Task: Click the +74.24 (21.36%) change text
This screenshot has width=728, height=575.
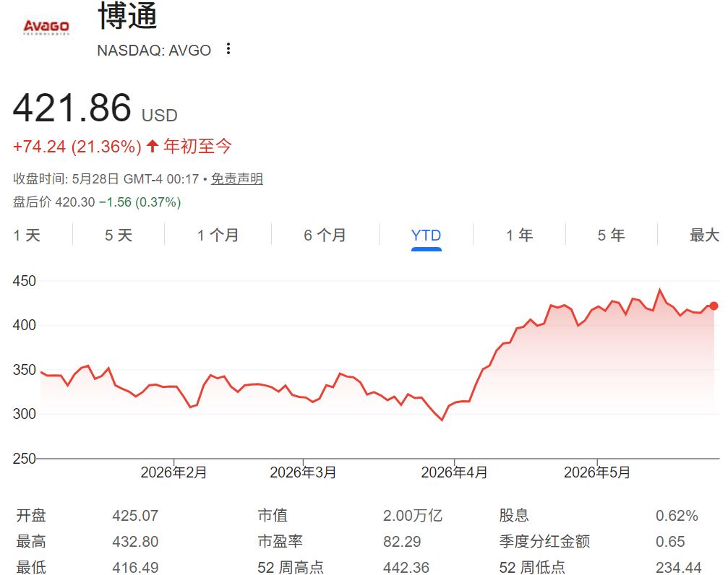Action: pyautogui.click(x=77, y=147)
